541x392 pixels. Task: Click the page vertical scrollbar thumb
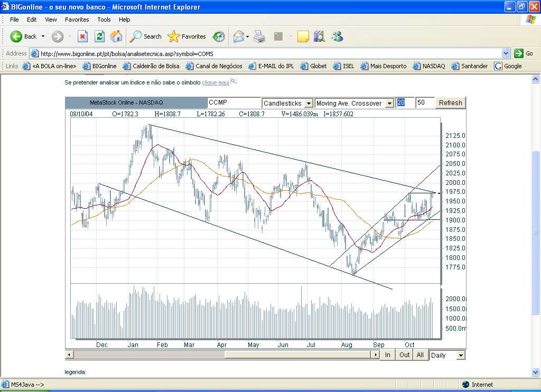[535, 233]
